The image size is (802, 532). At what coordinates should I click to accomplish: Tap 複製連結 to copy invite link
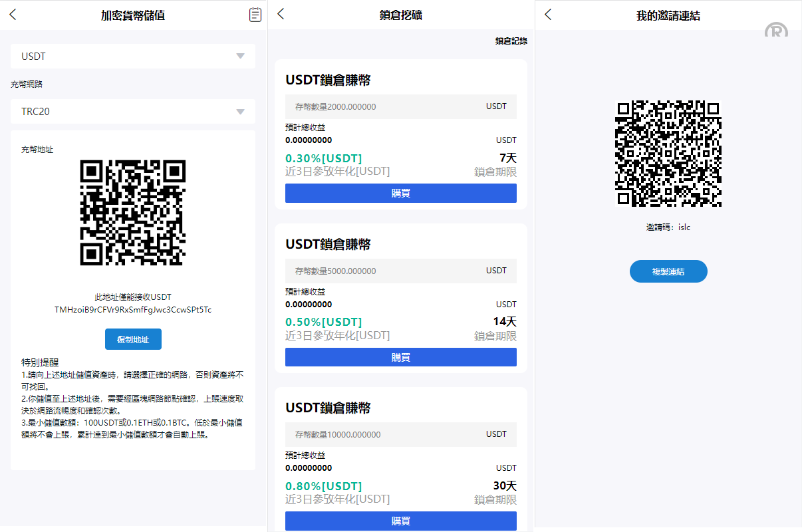coord(668,271)
